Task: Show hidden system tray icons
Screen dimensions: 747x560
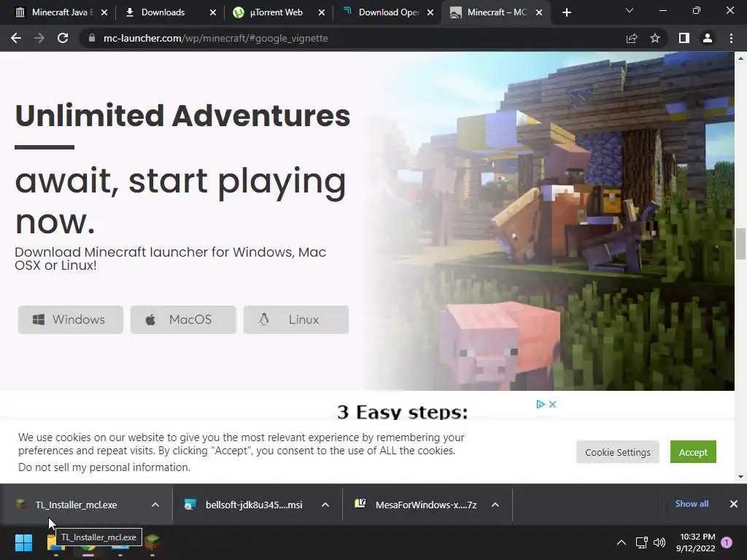Action: pyautogui.click(x=622, y=542)
